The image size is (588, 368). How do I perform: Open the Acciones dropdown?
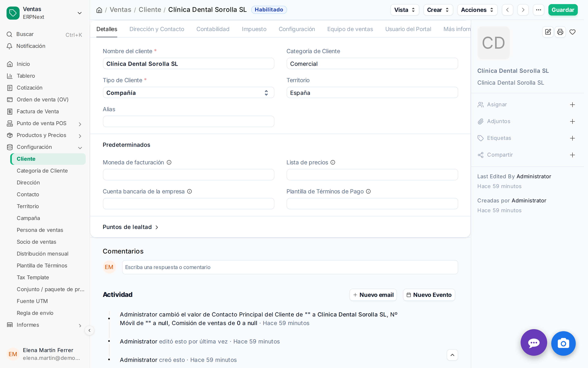click(477, 10)
